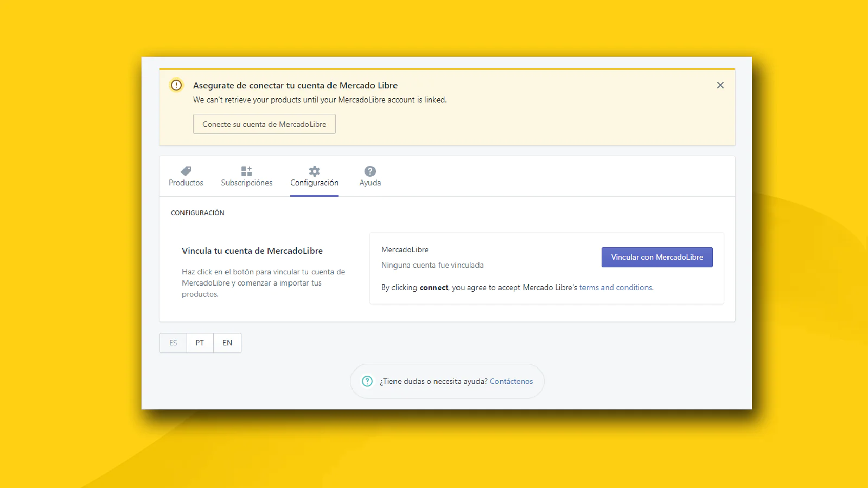The height and width of the screenshot is (488, 868).
Task: Select the ES language option
Action: click(x=173, y=343)
